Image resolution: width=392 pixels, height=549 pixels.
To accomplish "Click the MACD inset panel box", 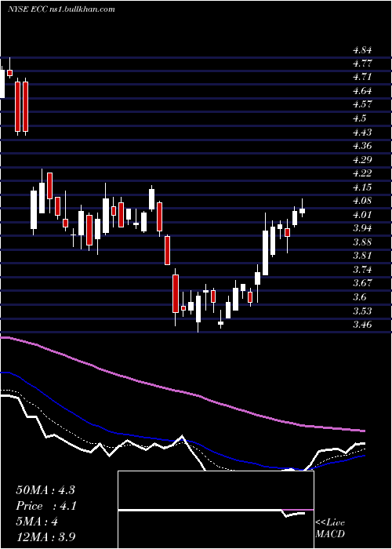I will [x=216, y=510].
